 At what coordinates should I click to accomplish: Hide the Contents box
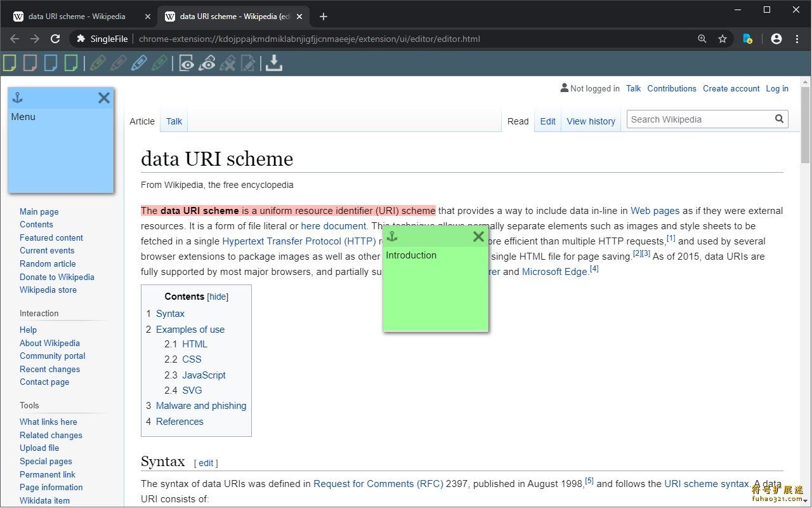click(218, 297)
